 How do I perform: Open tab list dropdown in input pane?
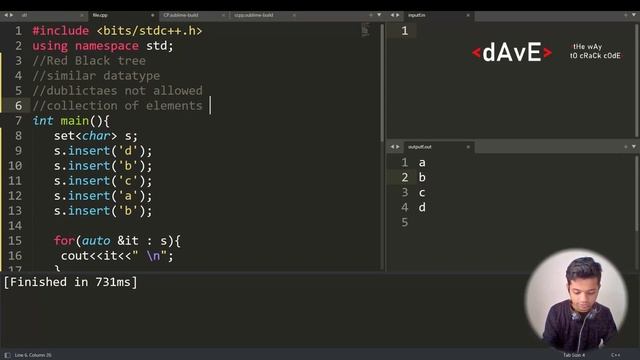tap(634, 15)
